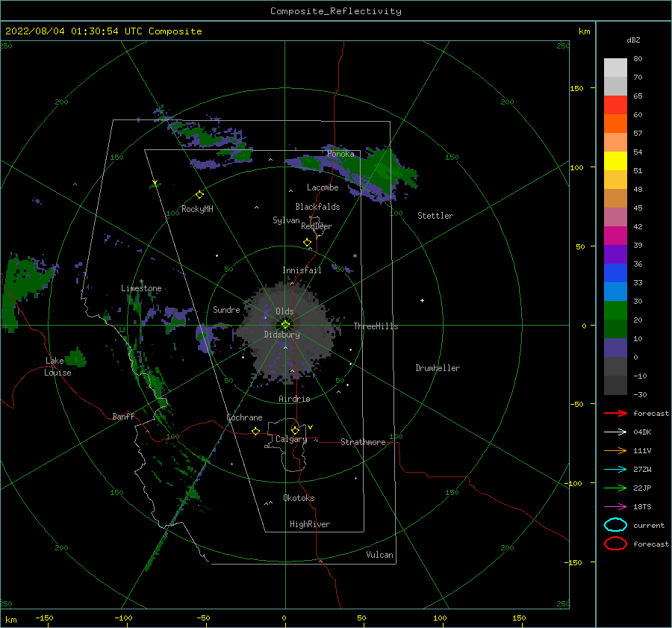672x628 pixels.
Task: Click the Banff map label
Action: click(x=123, y=416)
